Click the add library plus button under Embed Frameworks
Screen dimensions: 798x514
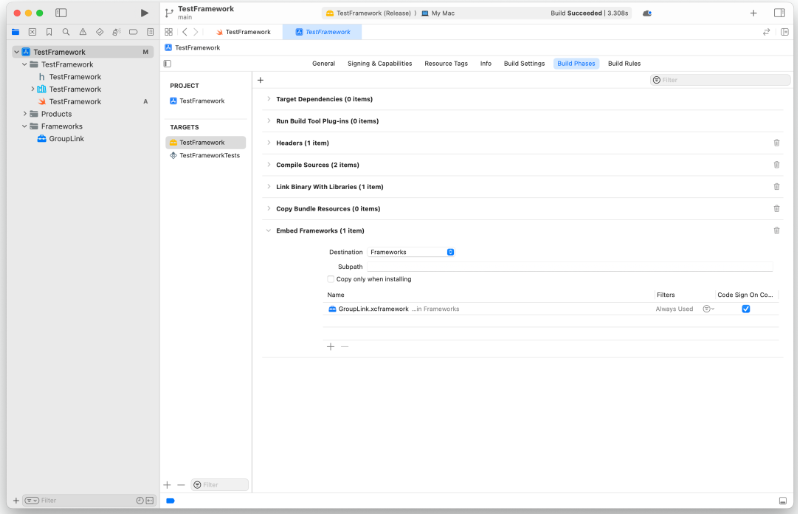click(x=331, y=346)
